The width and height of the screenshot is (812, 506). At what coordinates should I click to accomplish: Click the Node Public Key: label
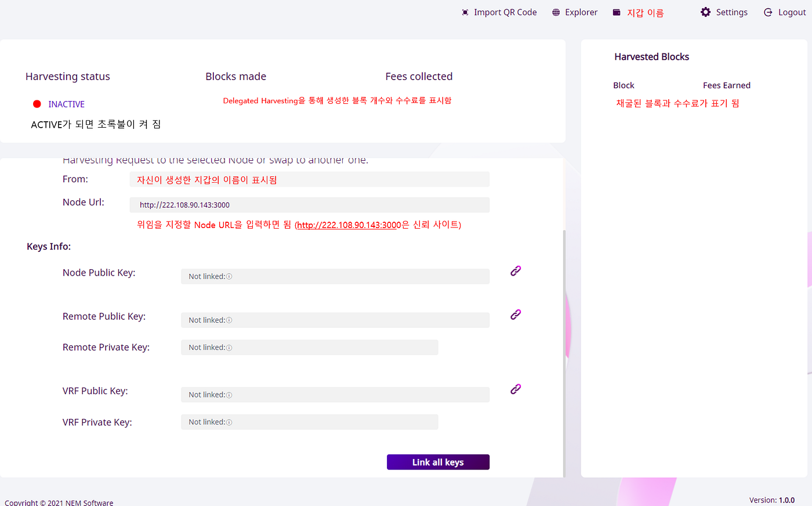[99, 273]
